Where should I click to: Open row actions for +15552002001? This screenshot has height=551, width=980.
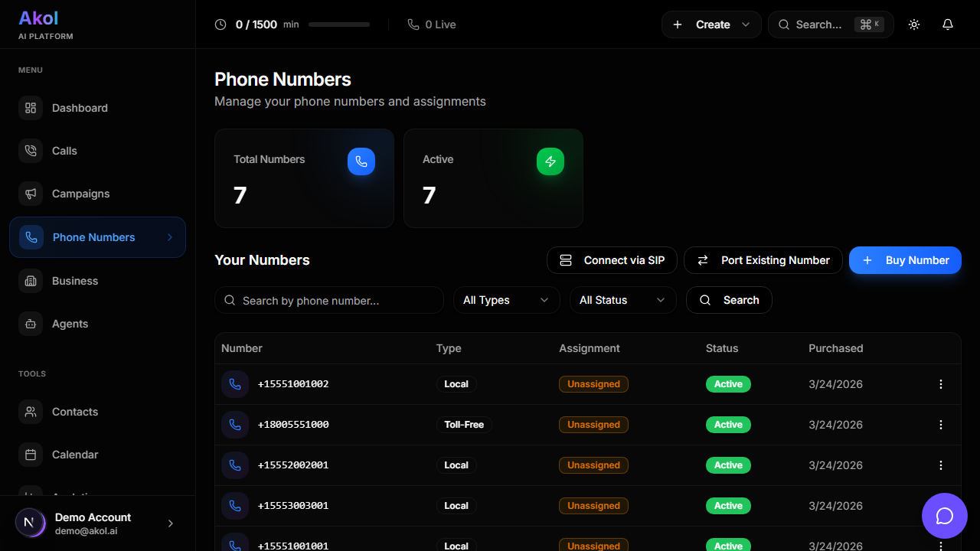941,465
